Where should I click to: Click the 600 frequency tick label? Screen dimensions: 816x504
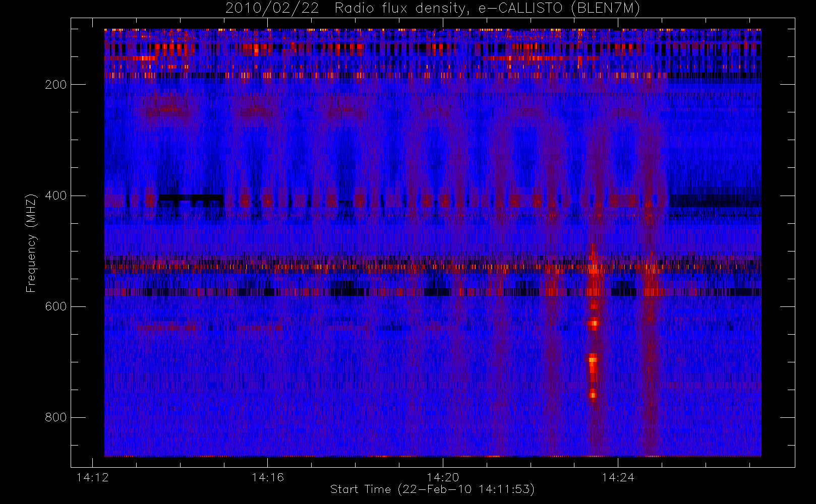[55, 306]
